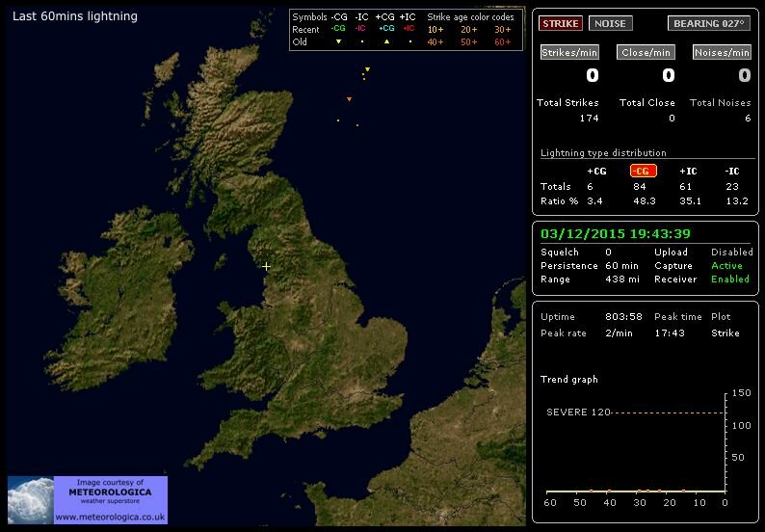Select the Strikes/min counter label
The width and height of the screenshot is (765, 532).
coord(569,52)
